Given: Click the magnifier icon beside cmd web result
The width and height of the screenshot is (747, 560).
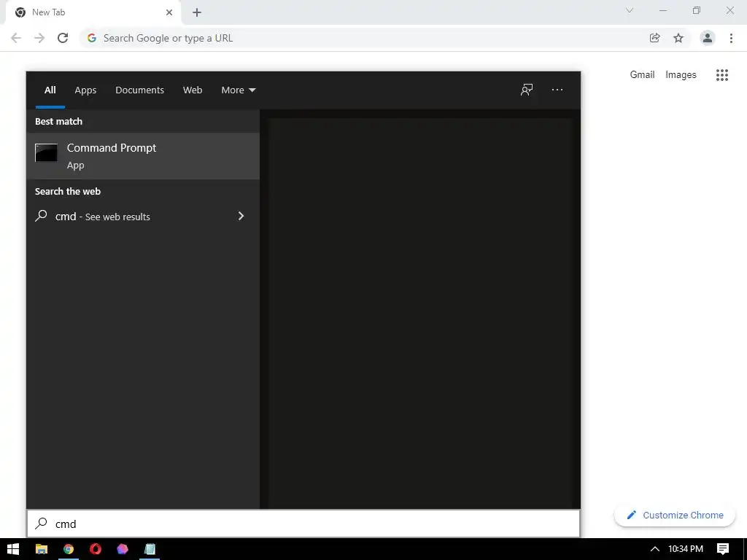Looking at the screenshot, I should pos(41,216).
